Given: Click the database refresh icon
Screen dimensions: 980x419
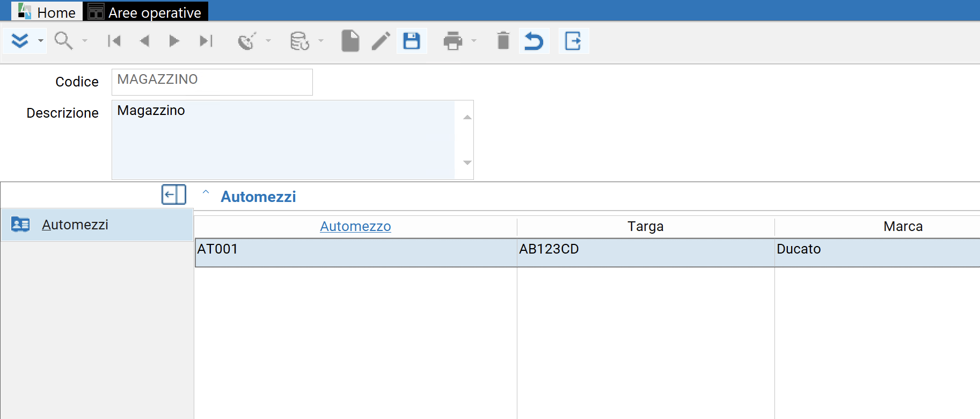Looking at the screenshot, I should tap(299, 41).
